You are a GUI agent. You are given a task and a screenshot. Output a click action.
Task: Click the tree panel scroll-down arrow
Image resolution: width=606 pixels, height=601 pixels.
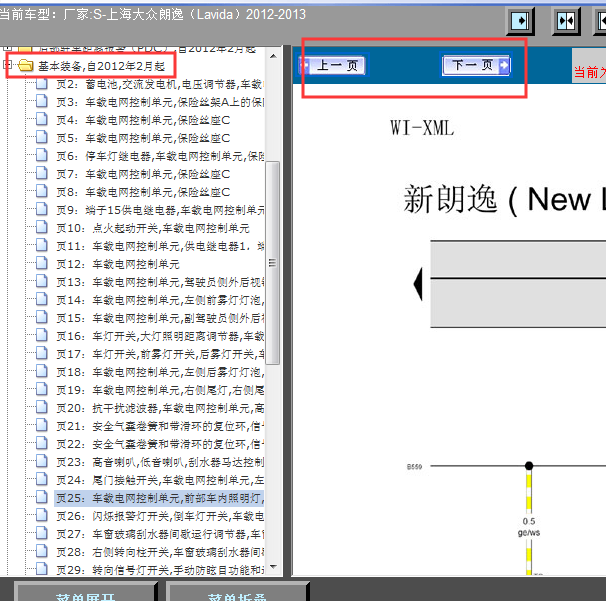click(273, 567)
